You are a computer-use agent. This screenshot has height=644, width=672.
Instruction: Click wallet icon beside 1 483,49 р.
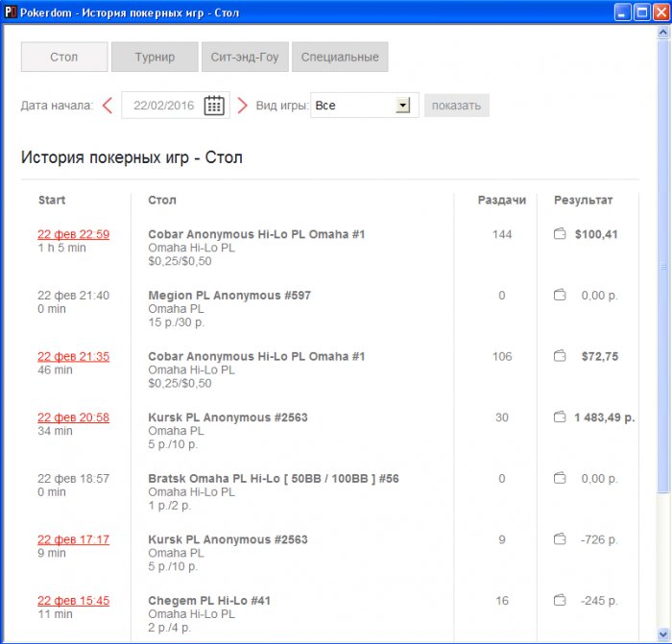click(560, 417)
